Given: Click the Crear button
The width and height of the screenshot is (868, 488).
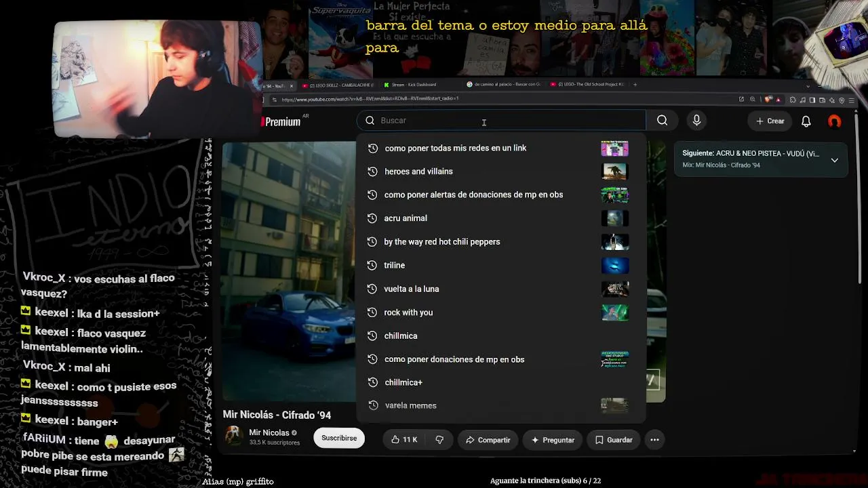Looking at the screenshot, I should [x=770, y=121].
